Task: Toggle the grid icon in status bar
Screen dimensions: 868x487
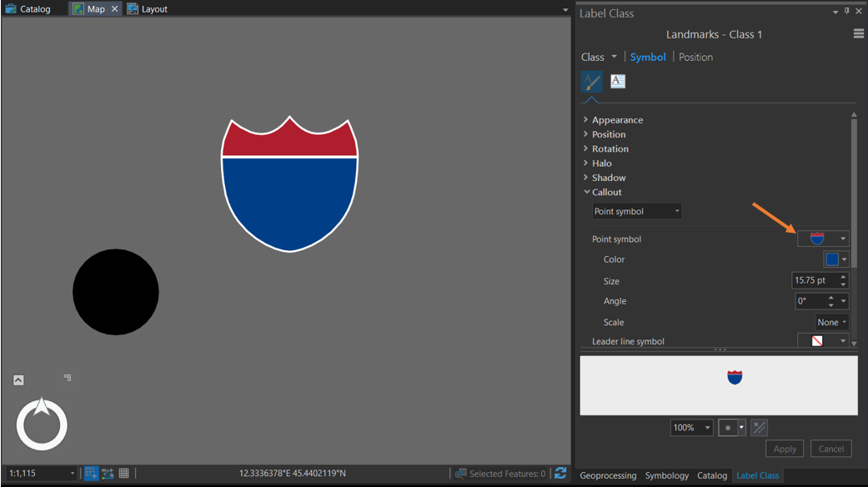Action: pos(124,473)
